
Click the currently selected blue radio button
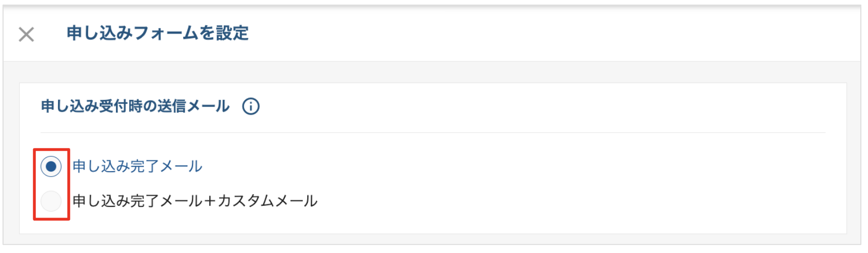click(51, 166)
